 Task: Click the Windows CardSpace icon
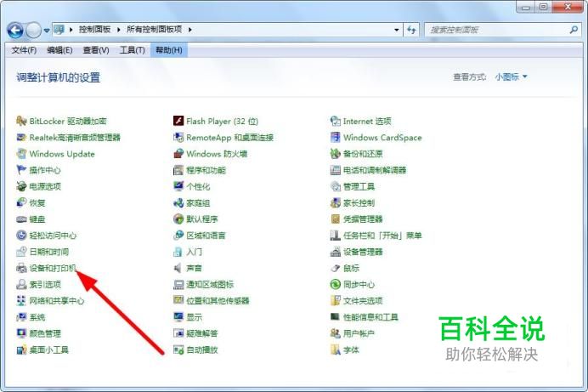336,137
